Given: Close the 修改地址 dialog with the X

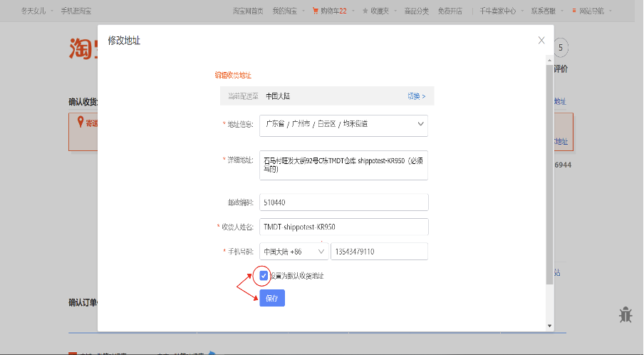Looking at the screenshot, I should (x=541, y=41).
